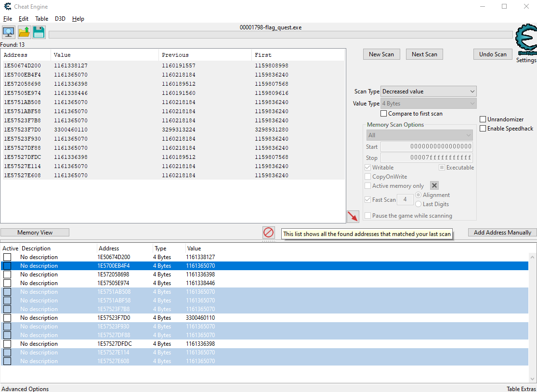Click the Fast Scan alignment value field
Viewport: 537px width, 392px height.
(x=405, y=199)
